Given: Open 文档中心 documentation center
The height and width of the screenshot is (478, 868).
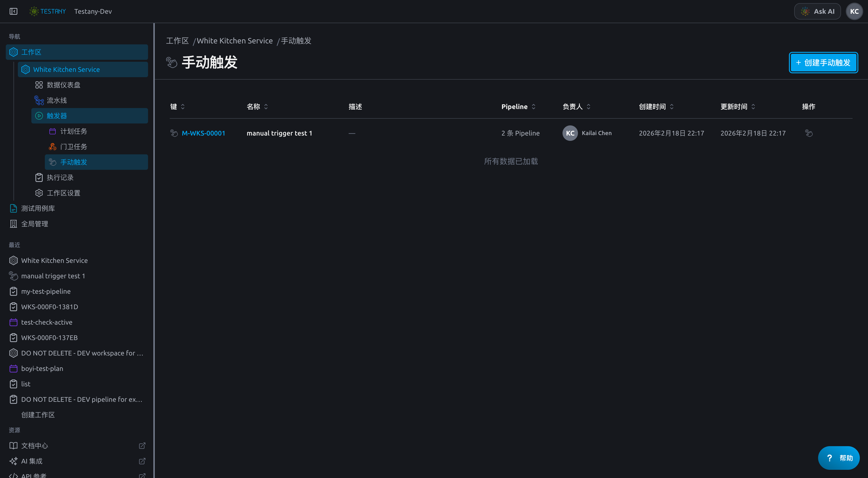Looking at the screenshot, I should pos(34,446).
